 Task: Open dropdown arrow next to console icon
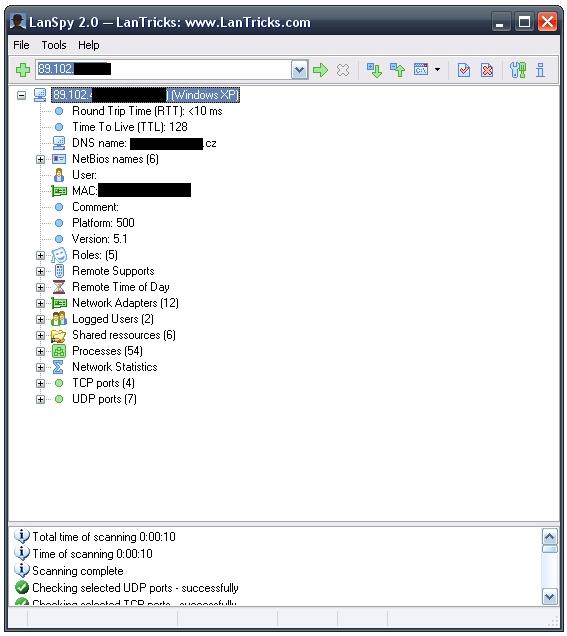437,70
